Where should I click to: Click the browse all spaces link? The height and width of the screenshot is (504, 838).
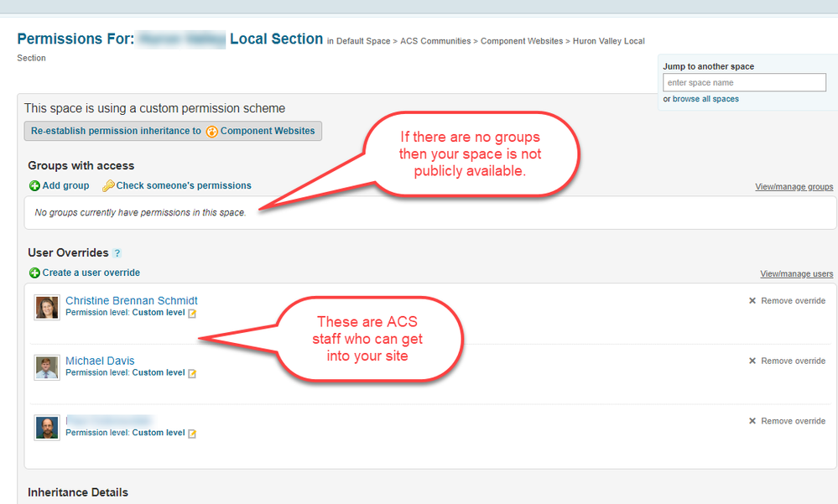705,99
